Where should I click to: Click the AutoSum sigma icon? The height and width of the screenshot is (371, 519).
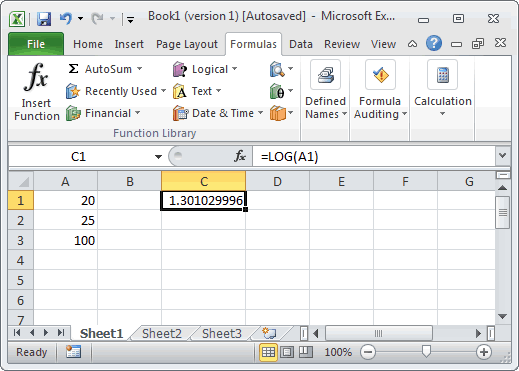pyautogui.click(x=73, y=69)
